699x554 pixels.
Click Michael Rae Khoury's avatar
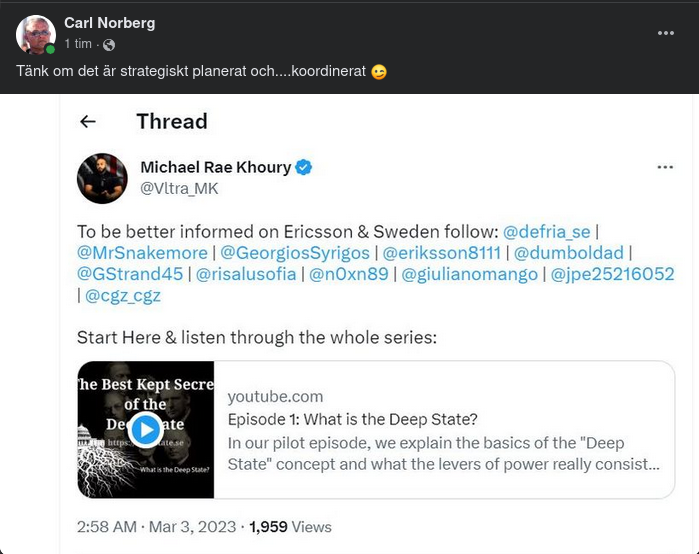102,178
